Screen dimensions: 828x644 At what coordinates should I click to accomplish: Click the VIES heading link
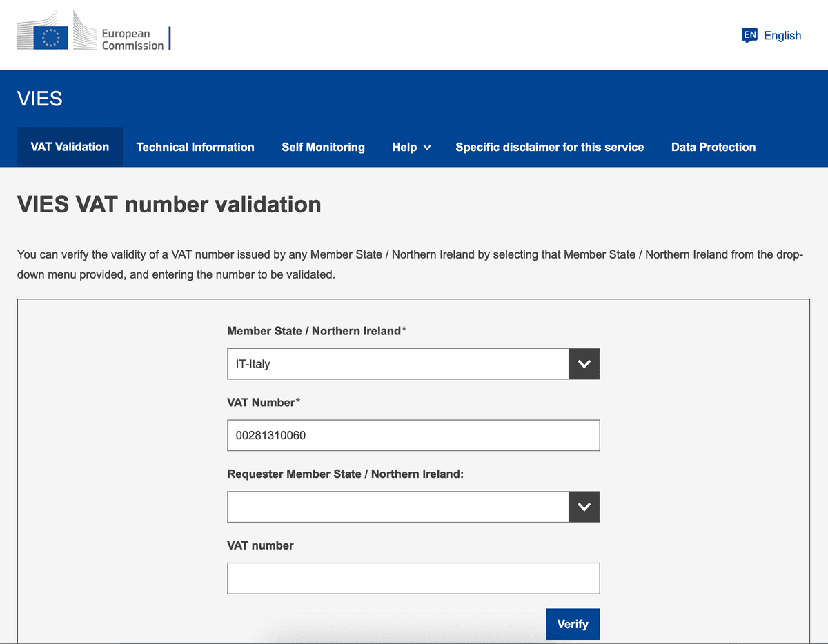click(x=39, y=99)
